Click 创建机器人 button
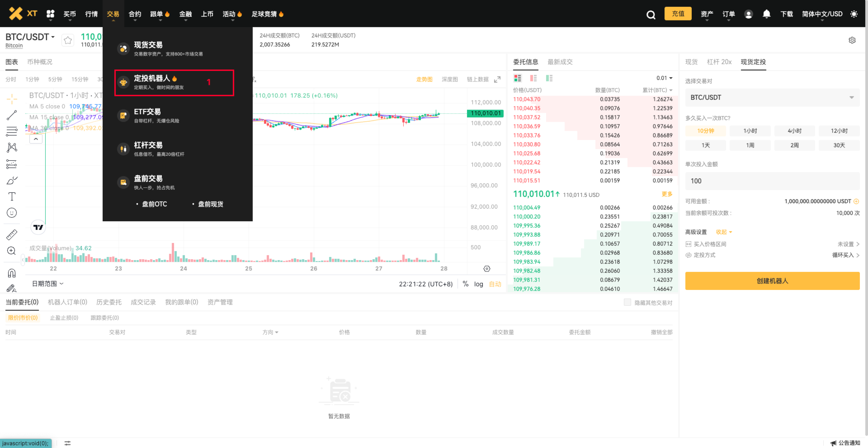The image size is (868, 448). [x=772, y=281]
